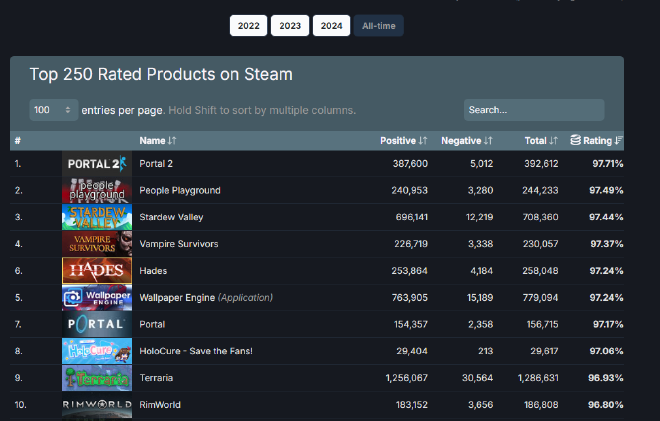Open the Wallpaper Engine application icon

pos(96,298)
